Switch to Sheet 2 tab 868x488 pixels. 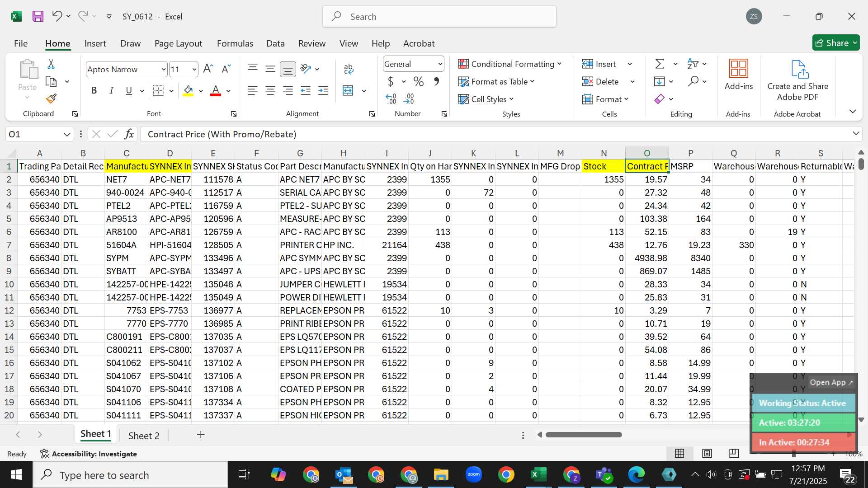144,436
